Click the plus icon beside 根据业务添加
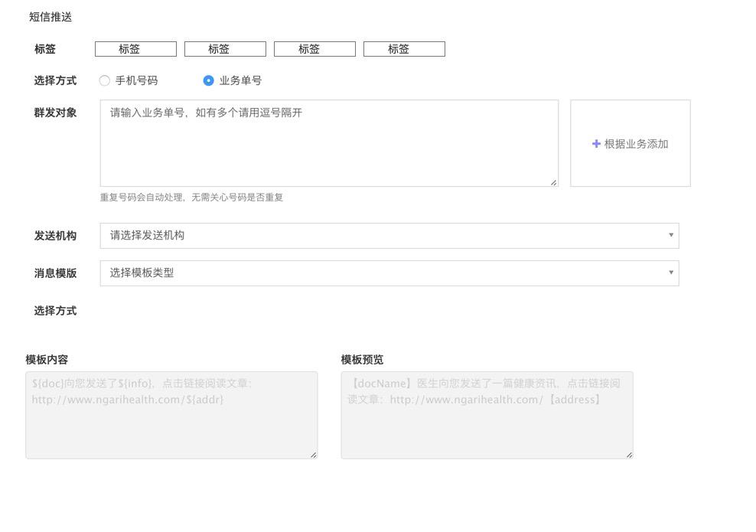Image resolution: width=756 pixels, height=532 pixels. 596,144
